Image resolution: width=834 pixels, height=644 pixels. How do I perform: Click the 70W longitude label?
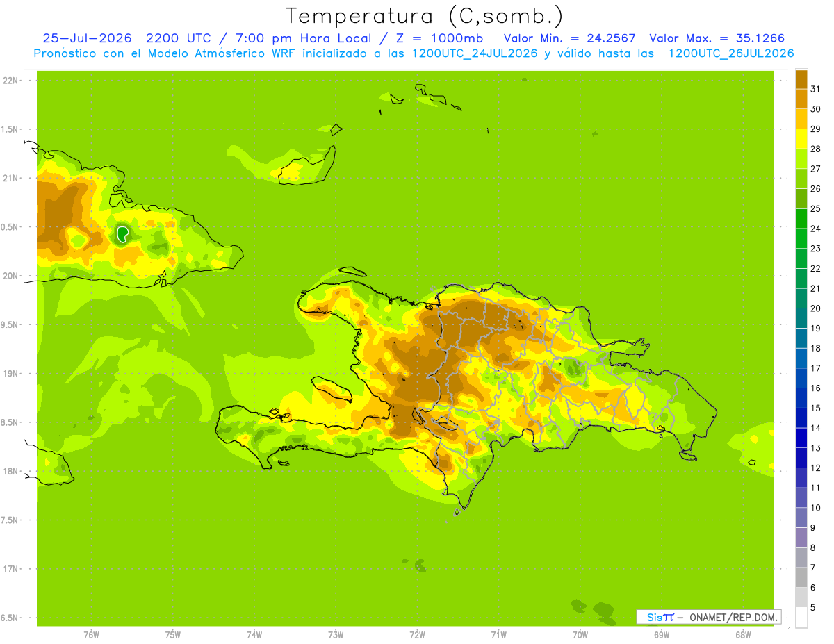click(x=580, y=634)
